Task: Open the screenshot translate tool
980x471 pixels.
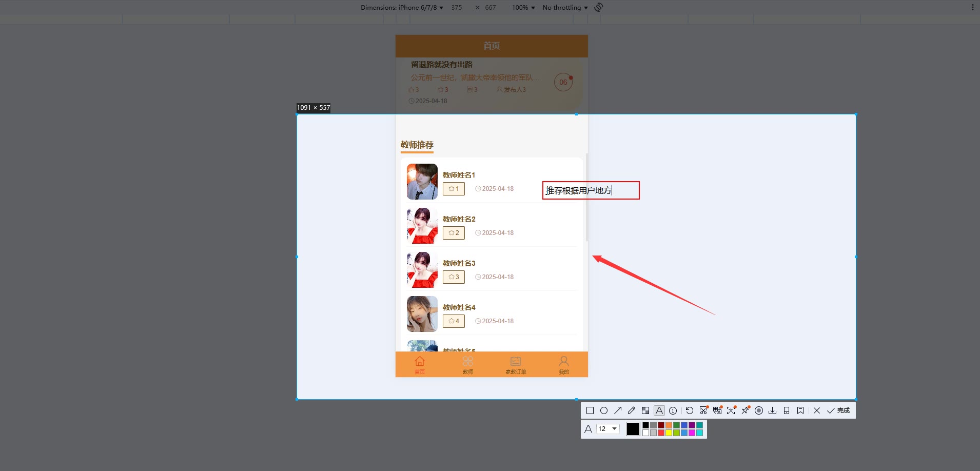Action: coord(717,410)
